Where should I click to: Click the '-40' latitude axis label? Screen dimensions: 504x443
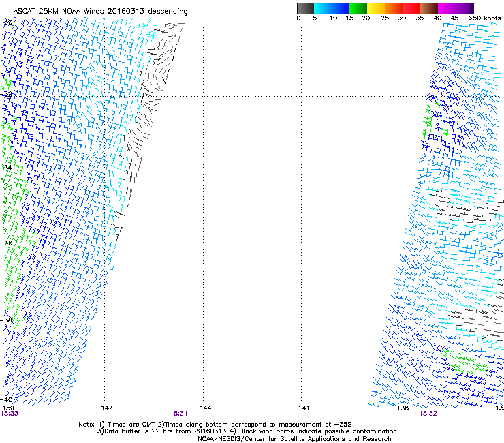coord(6,399)
